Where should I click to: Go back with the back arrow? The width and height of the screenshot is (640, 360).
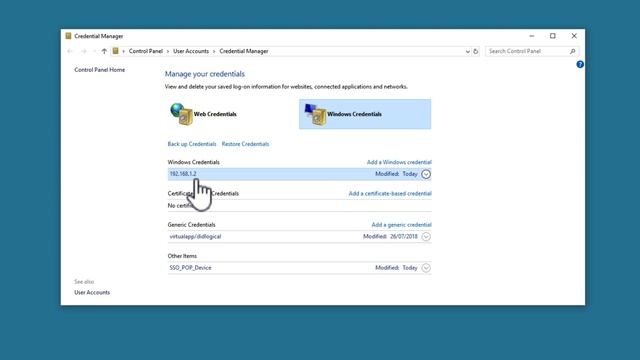tap(70, 51)
